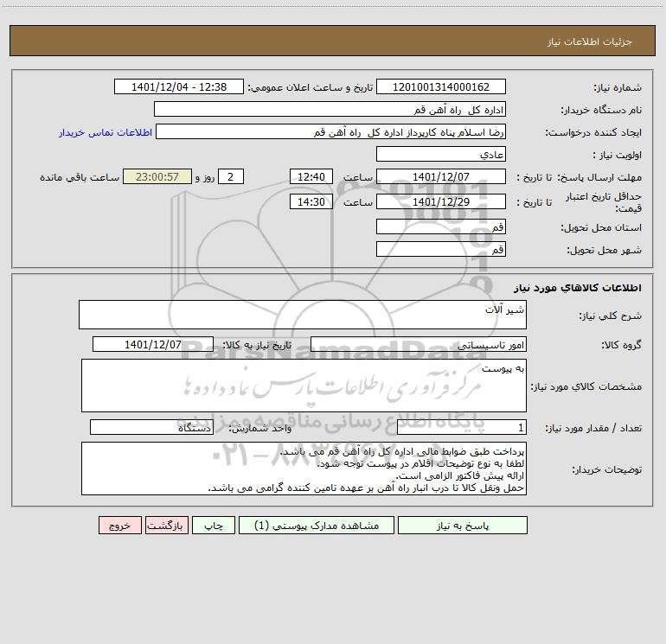Click the مهلت ارسال پاسخ label
This screenshot has height=644, width=666.
(x=599, y=177)
